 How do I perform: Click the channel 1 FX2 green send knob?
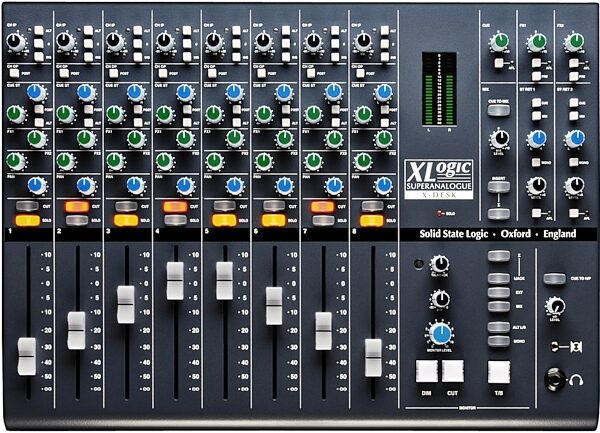pos(16,161)
